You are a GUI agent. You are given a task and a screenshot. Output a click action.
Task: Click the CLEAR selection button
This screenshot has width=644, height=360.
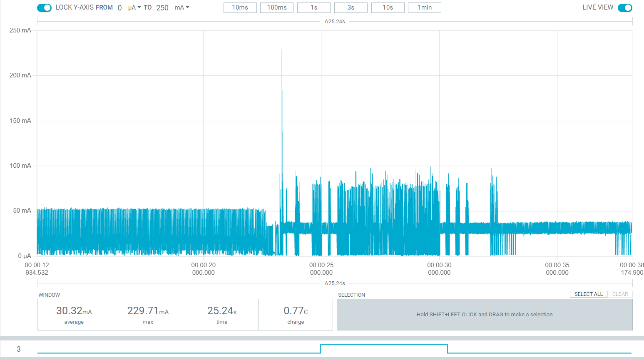coord(620,294)
